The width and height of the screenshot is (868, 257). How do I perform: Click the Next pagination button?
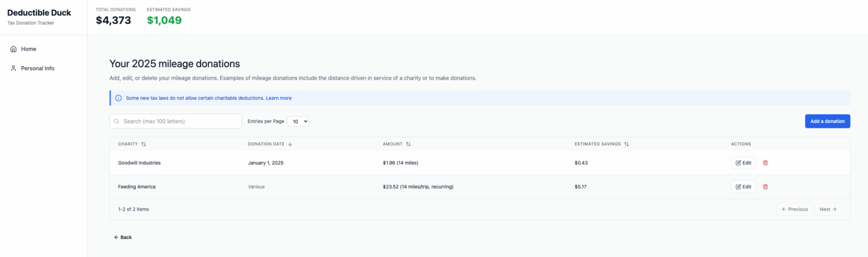pos(828,209)
